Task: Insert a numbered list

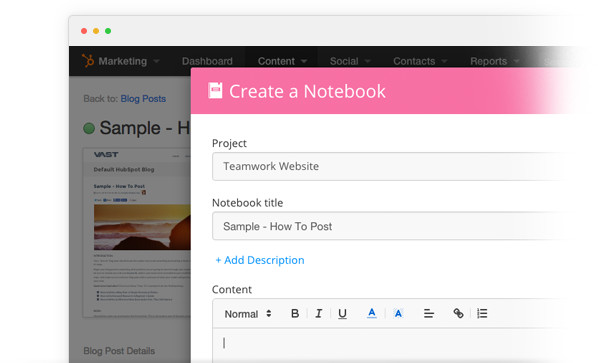Action: coord(482,313)
